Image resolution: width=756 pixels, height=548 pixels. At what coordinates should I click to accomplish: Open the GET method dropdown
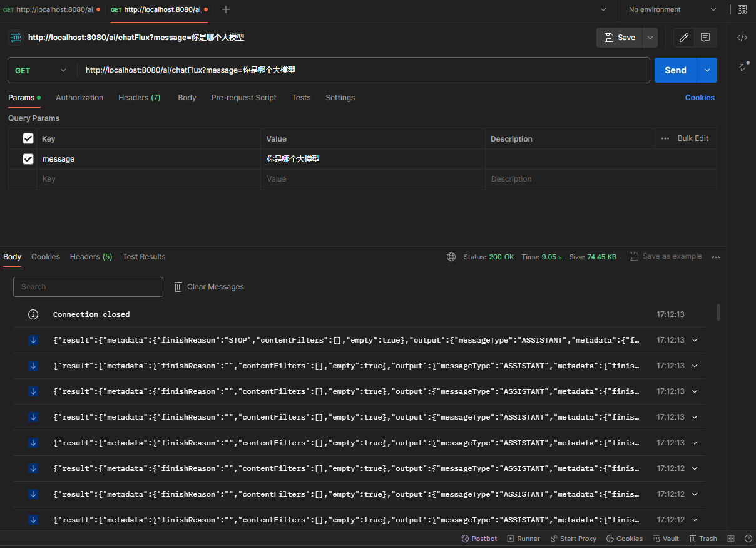coord(41,70)
